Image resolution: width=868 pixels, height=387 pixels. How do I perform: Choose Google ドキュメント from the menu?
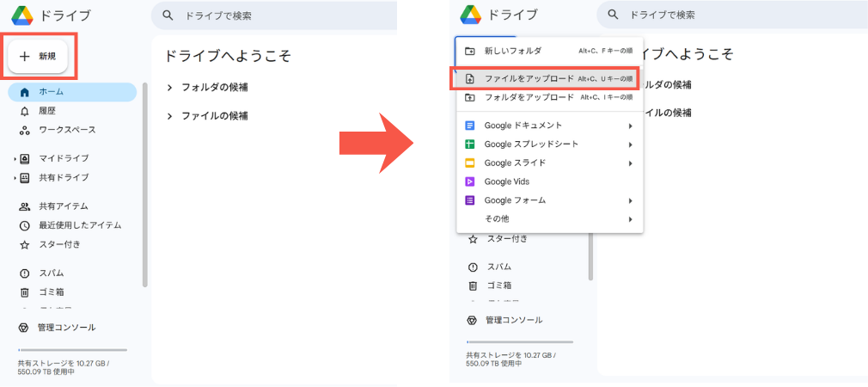550,126
